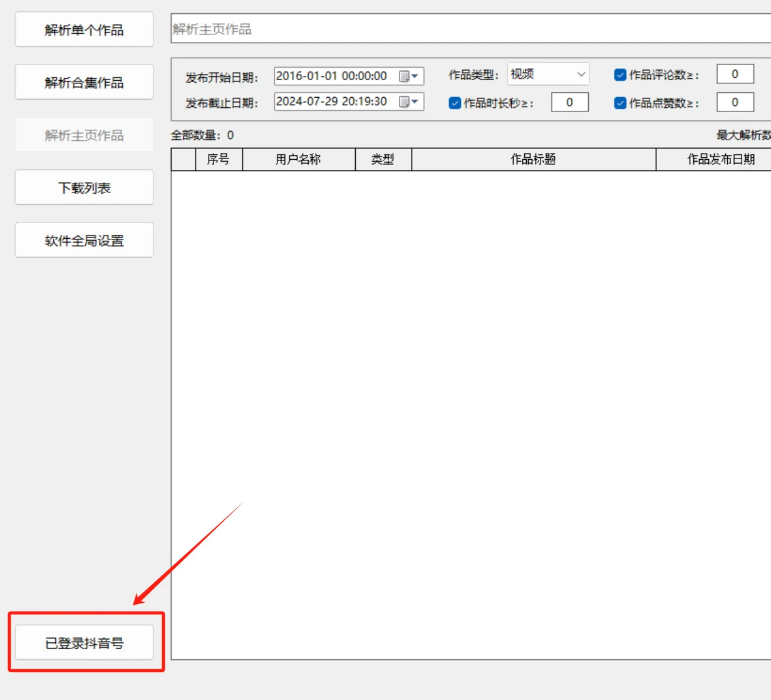Click the 已登录抖音号 button
Viewport: 771px width, 700px height.
tap(84, 642)
